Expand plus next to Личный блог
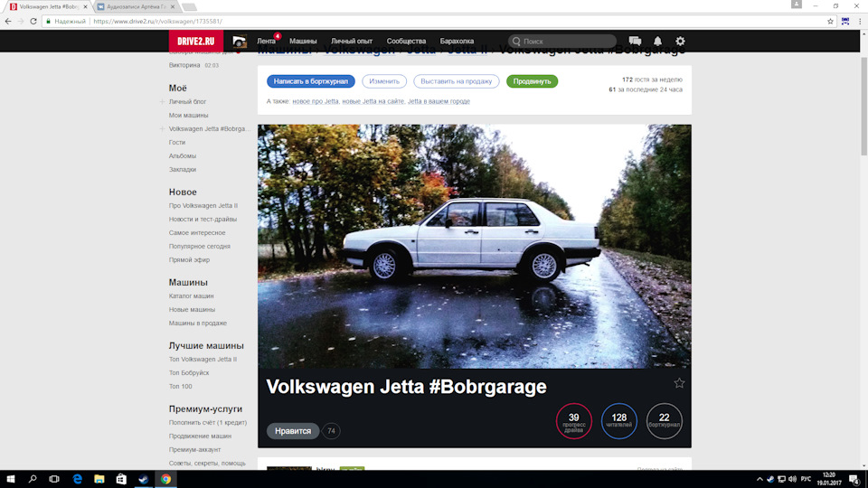The image size is (868, 488). pyautogui.click(x=162, y=102)
